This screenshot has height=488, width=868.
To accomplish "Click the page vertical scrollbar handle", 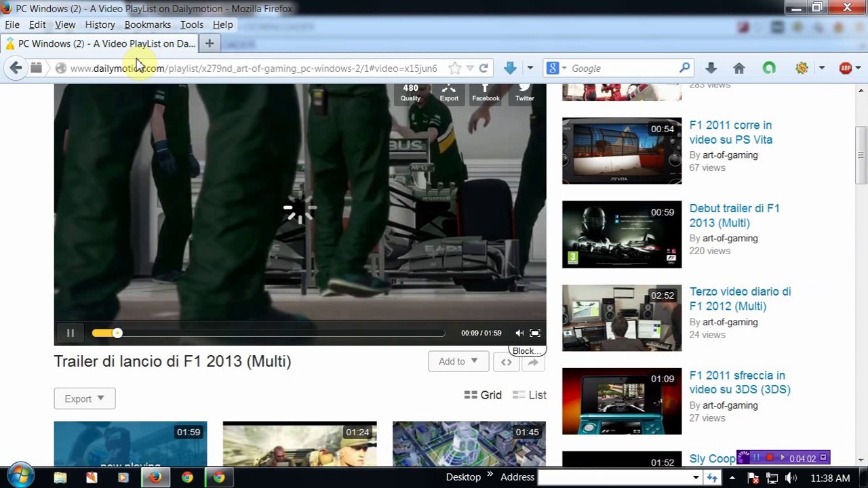I will (x=861, y=155).
